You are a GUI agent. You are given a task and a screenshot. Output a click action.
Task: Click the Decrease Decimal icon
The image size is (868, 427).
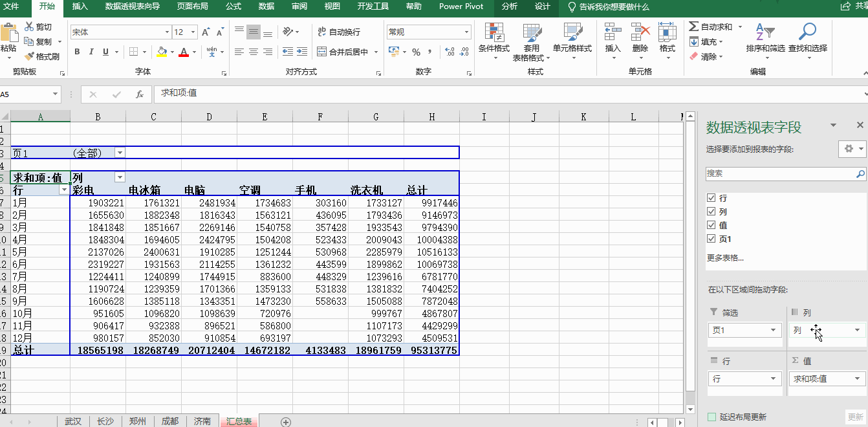coord(466,52)
